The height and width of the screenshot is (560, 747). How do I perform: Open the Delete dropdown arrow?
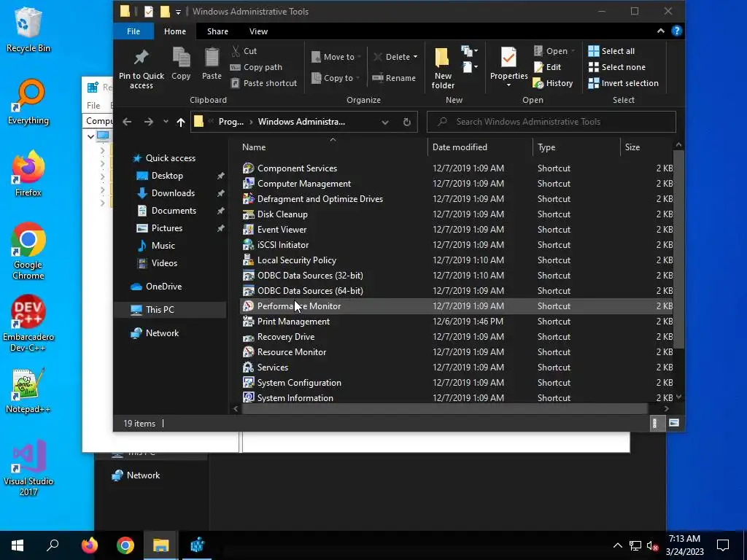click(x=415, y=57)
